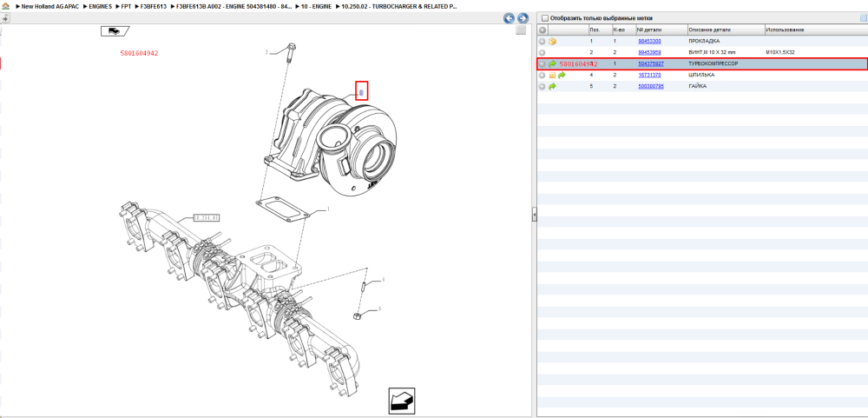The height and width of the screenshot is (418, 868).
Task: Collapse the parts panel using the splitter handle
Action: pos(534,214)
